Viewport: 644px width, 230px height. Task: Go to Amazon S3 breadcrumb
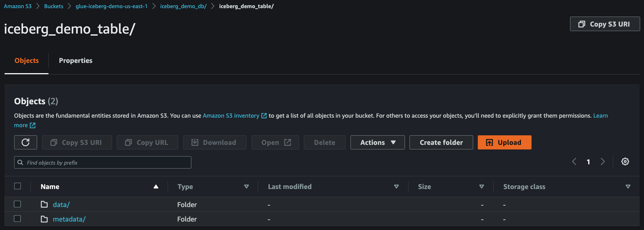coord(18,6)
